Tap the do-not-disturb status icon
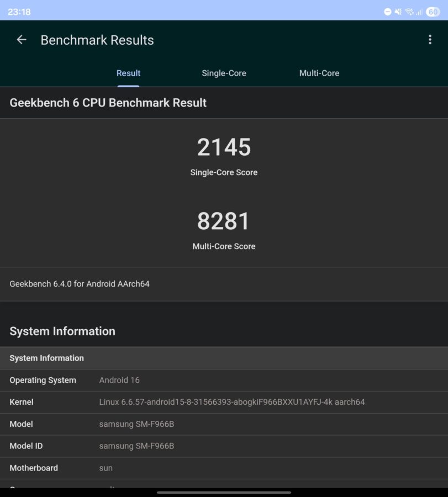The height and width of the screenshot is (497, 448). [x=387, y=12]
